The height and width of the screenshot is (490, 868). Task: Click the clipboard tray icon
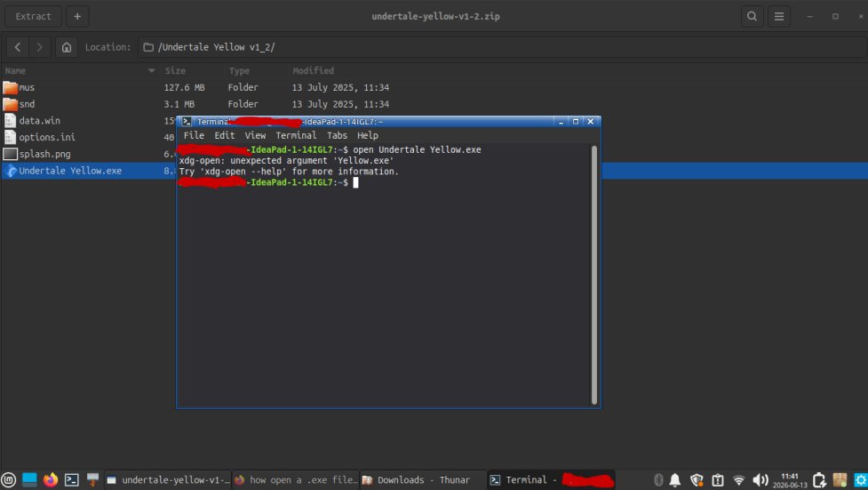718,480
